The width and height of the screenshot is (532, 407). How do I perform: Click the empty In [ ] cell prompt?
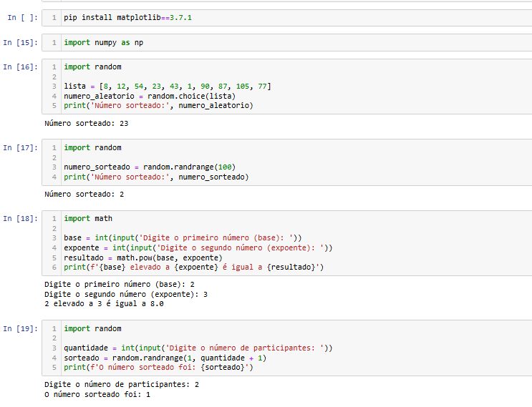coord(20,16)
